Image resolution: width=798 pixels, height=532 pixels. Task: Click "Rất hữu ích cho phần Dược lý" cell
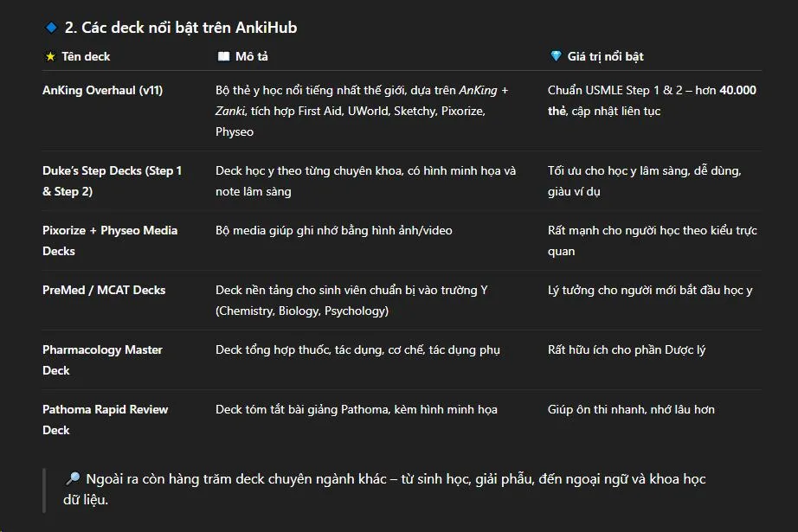pos(627,349)
